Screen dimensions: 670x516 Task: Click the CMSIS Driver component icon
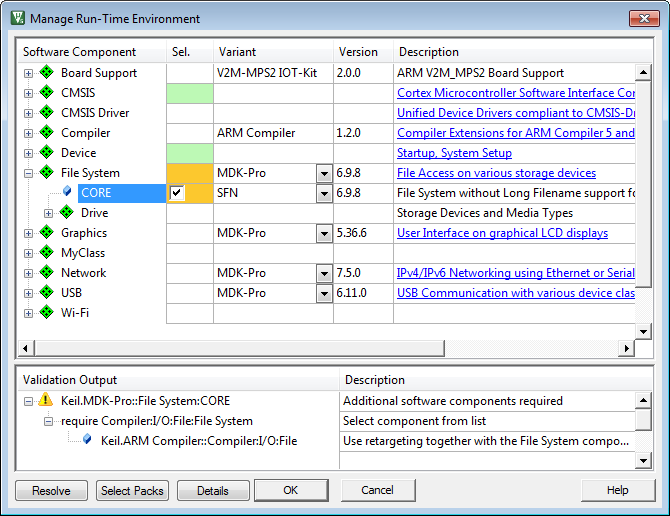(x=46, y=113)
